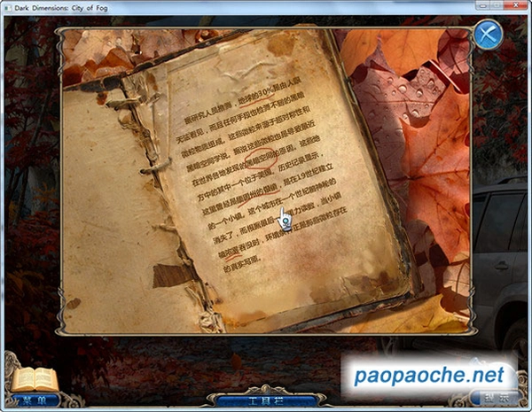Screen dimensions: 532x412
Task: Expand the 工具栏 inventory bar
Action: [265, 401]
